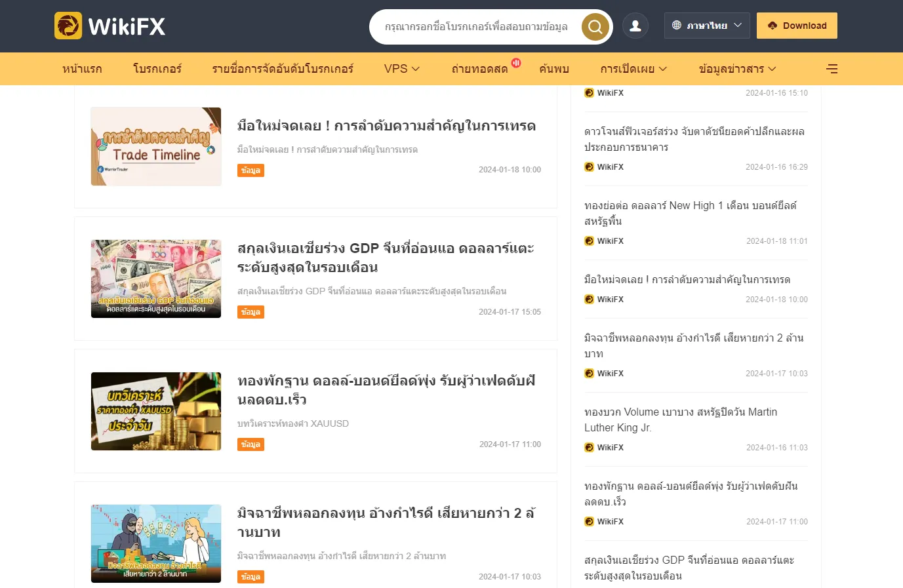Click WikiFX author icon dated 2024-01-18 11:01
This screenshot has width=903, height=588.
pyautogui.click(x=589, y=241)
